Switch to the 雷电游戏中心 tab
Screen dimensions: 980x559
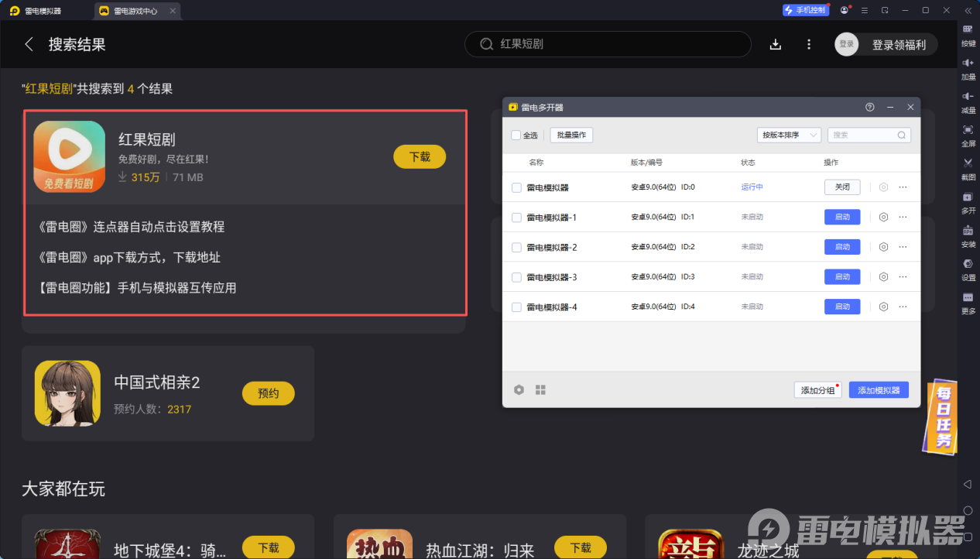point(136,11)
